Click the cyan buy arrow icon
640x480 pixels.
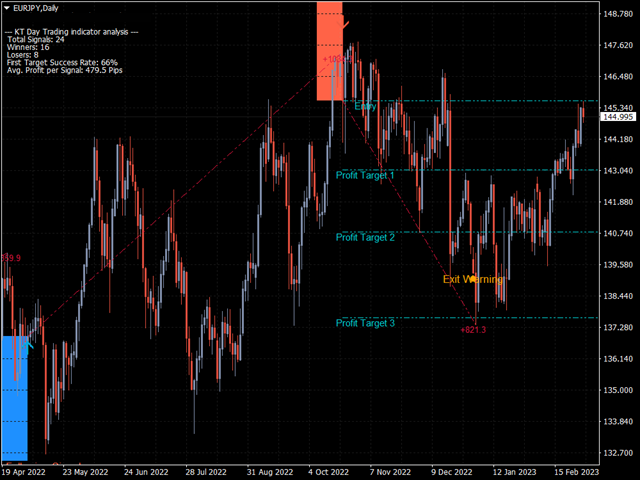click(28, 346)
